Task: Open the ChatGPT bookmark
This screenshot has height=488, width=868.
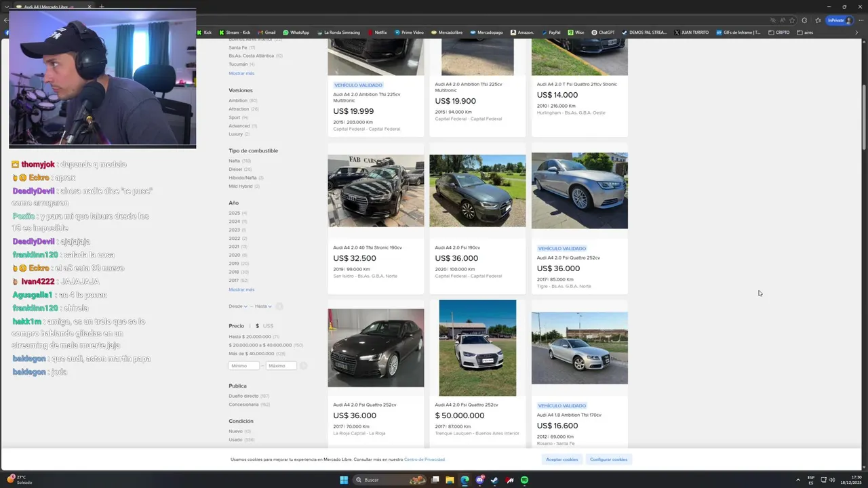Action: pos(603,33)
